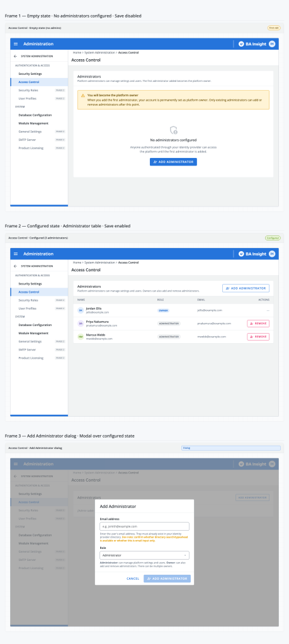289x644 pixels.
Task: Select Access Control in Frame 2 sidebar
Action: [39, 292]
